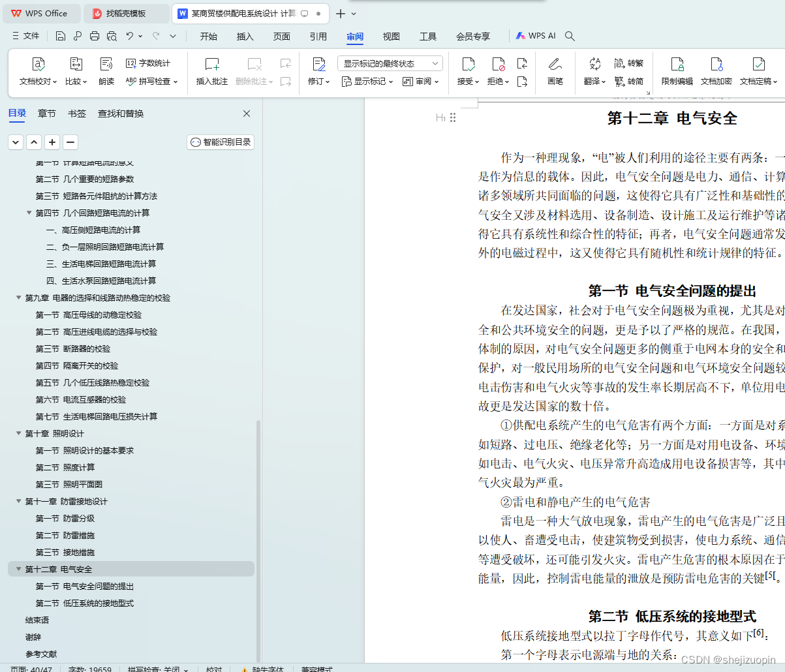
Task: Jump to next revision icon
Action: [521, 82]
